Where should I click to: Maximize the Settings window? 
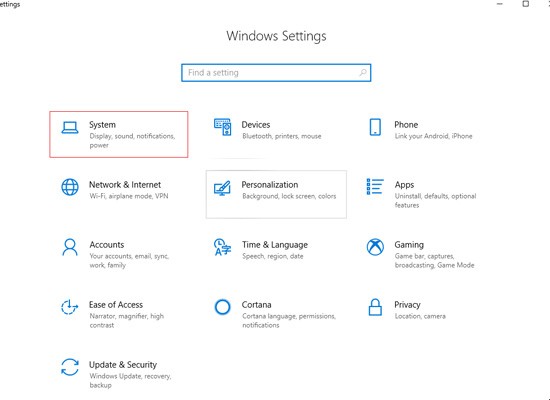(525, 4)
